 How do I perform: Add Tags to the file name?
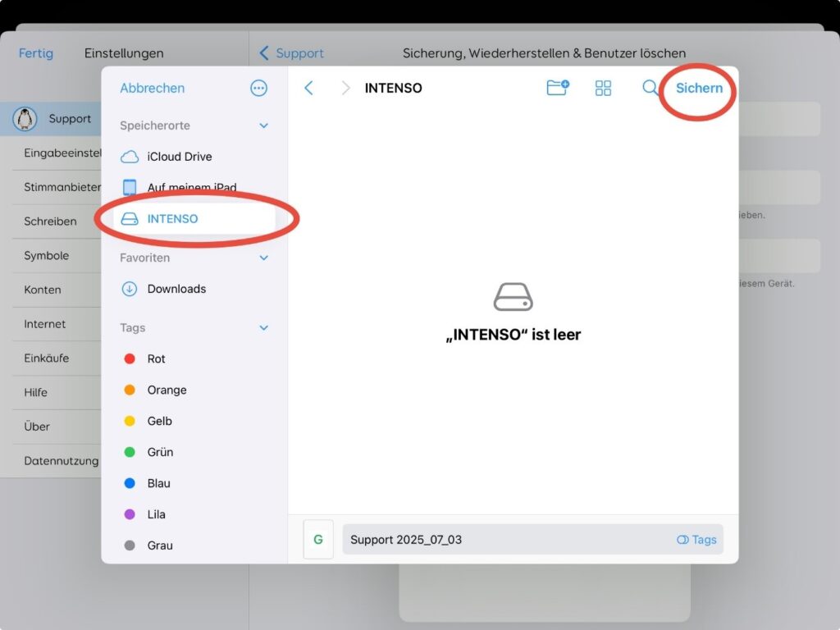(x=696, y=540)
